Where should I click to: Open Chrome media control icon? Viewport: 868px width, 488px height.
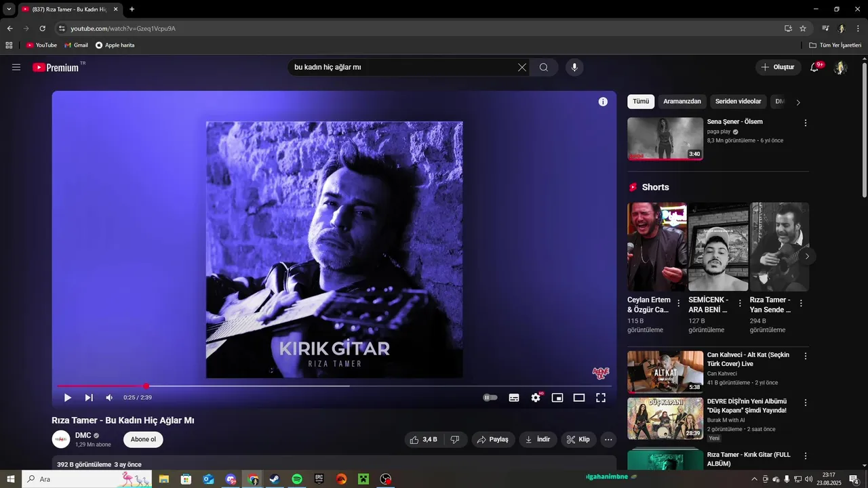pos(825,28)
